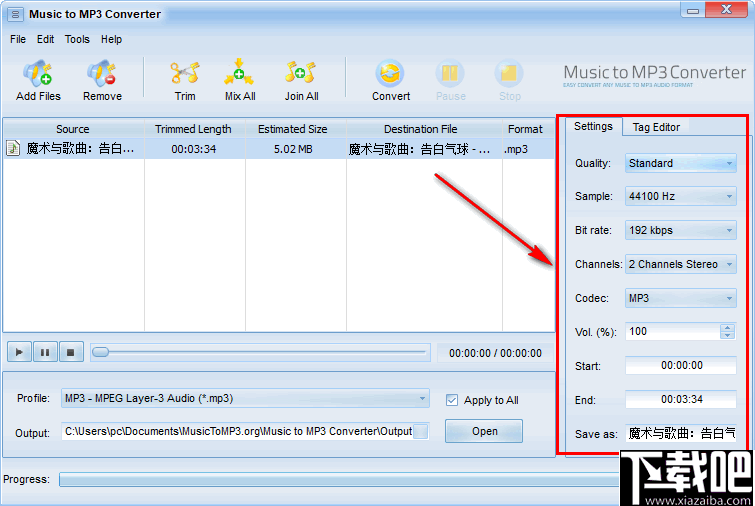The height and width of the screenshot is (506, 755).
Task: Open the Quality dropdown set to Standard
Action: pyautogui.click(x=680, y=163)
